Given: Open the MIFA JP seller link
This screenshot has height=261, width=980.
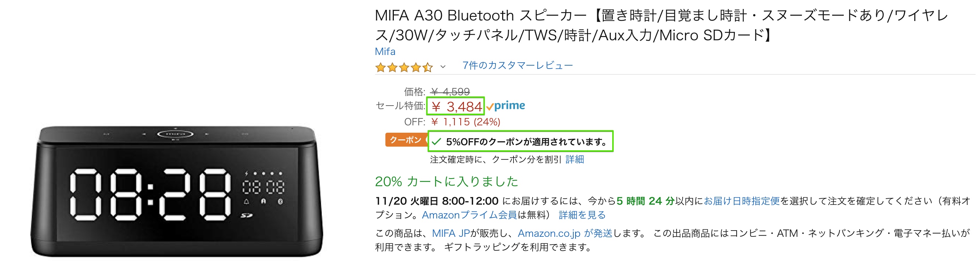Looking at the screenshot, I should point(450,233).
